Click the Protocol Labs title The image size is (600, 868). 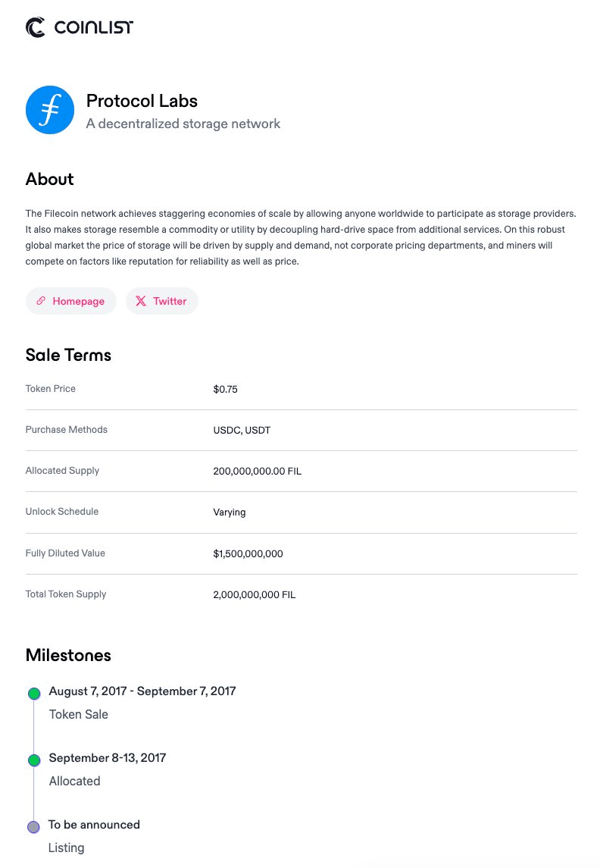point(142,101)
